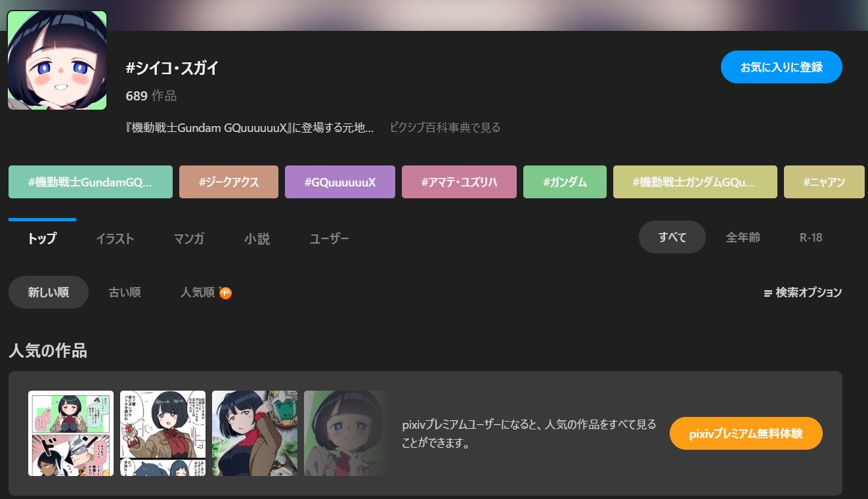Switch to the ユーザー tab
The image size is (868, 499).
[329, 238]
